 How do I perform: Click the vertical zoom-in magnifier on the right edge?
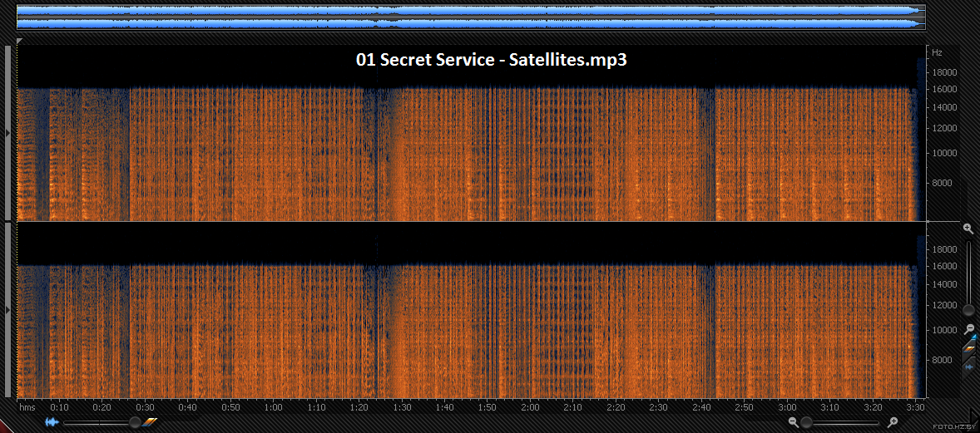pyautogui.click(x=968, y=229)
